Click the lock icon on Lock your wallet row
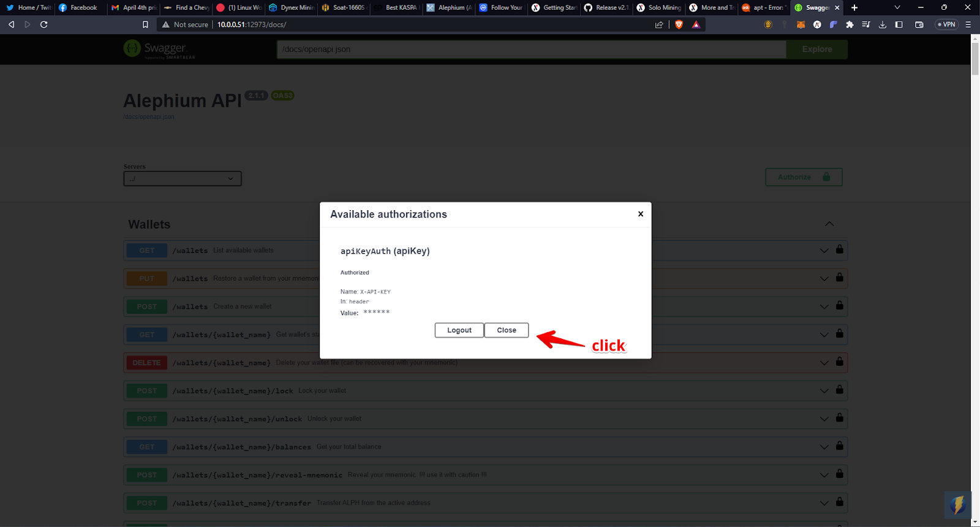 click(x=840, y=389)
